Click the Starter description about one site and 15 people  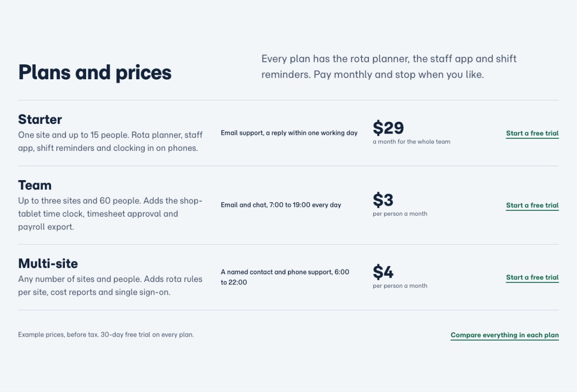pyautogui.click(x=111, y=141)
